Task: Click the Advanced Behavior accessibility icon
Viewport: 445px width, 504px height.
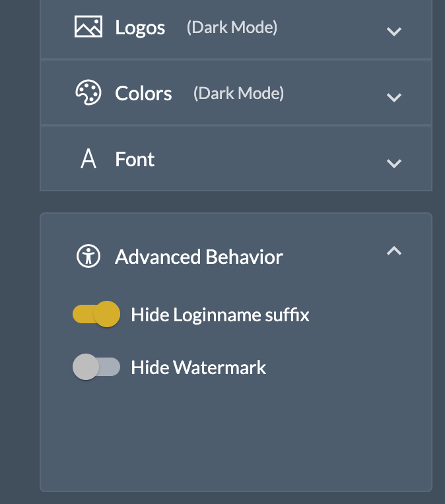Action: pyautogui.click(x=88, y=257)
